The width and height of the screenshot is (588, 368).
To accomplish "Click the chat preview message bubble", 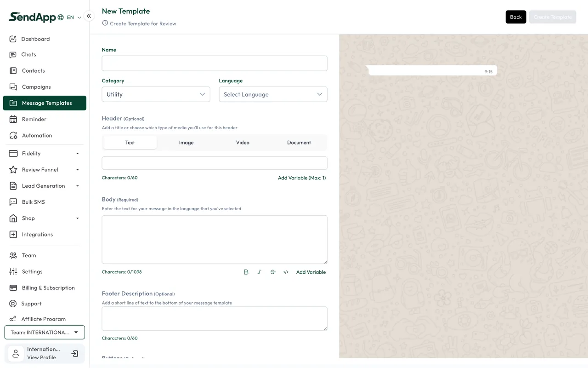I will 432,70.
